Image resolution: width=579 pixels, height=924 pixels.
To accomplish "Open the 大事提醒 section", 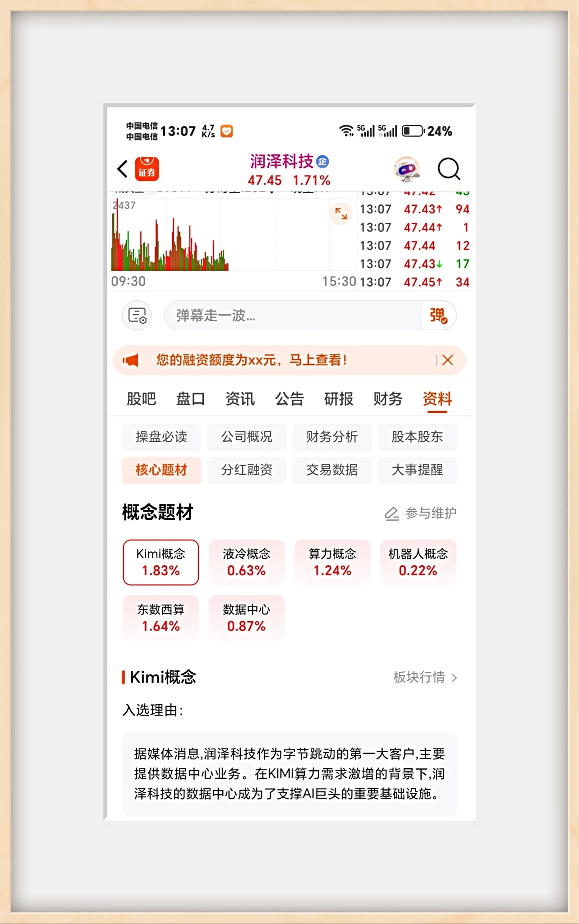I will pos(417,470).
